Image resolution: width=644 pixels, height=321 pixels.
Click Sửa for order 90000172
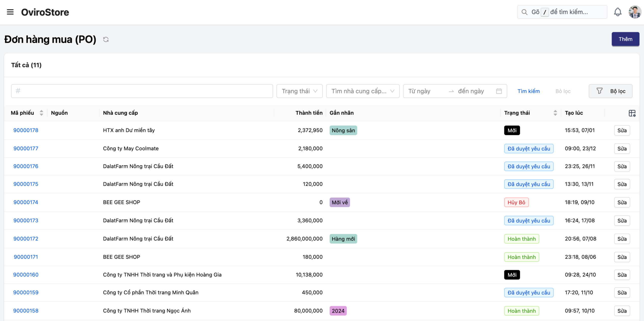(x=622, y=239)
